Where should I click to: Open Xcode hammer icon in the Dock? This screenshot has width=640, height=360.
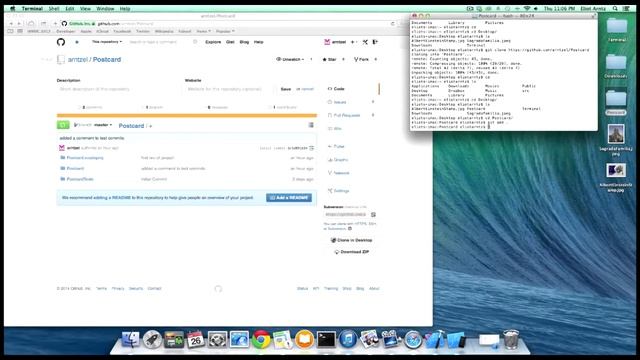pyautogui.click(x=434, y=340)
